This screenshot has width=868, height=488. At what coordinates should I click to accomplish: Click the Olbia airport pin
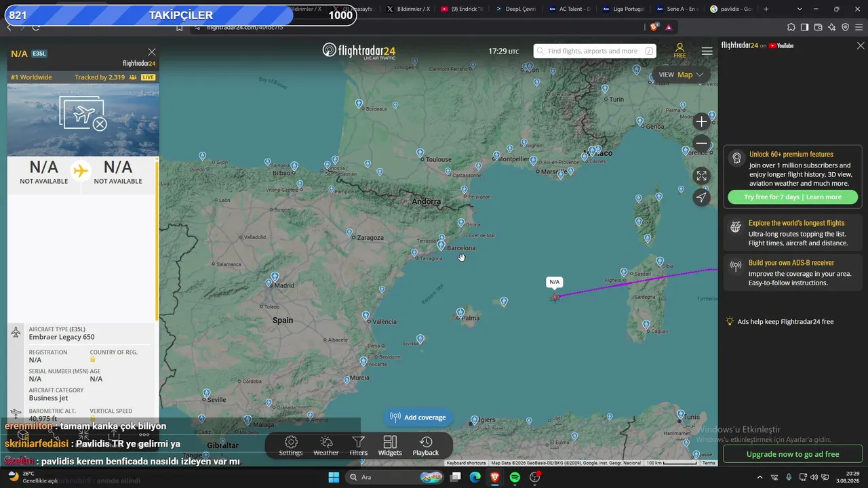(660, 261)
